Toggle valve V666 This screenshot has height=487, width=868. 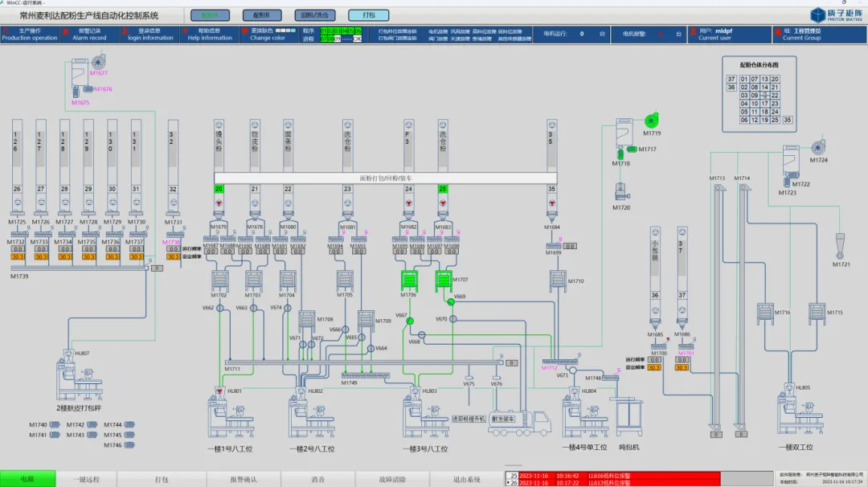click(345, 329)
